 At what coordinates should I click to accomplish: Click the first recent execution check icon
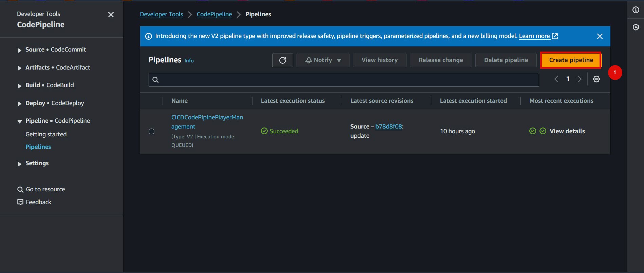click(533, 131)
